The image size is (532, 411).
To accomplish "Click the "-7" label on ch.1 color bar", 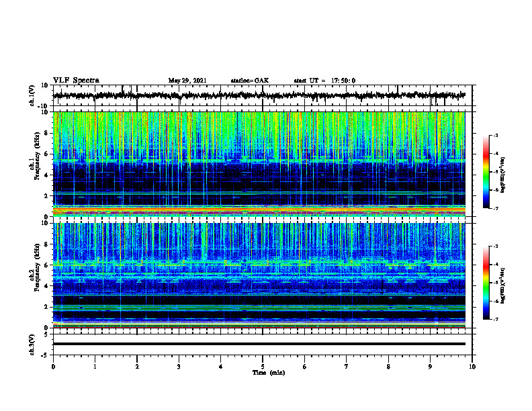I will [495, 208].
